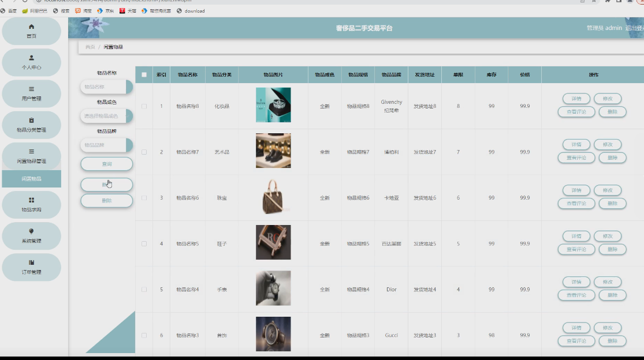The height and width of the screenshot is (360, 644).
Task: Open the shoes image for 物品名称7
Action: click(273, 151)
